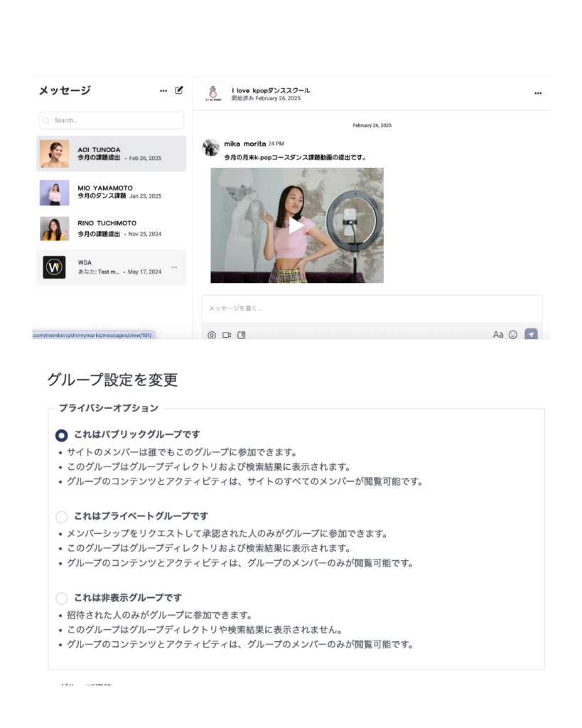Click the WDA logo avatar

point(54,267)
